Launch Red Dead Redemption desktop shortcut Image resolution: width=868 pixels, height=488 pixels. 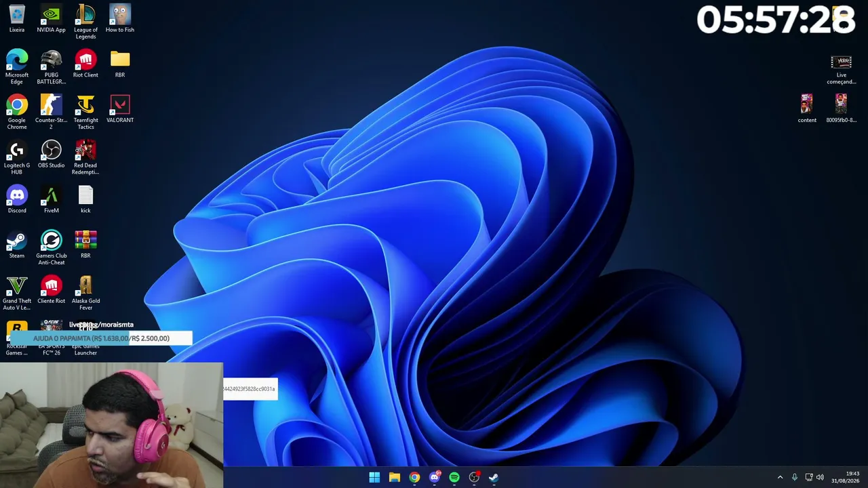85,157
